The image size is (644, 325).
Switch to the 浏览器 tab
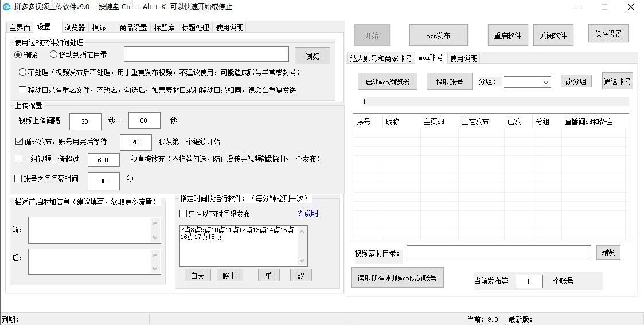click(75, 28)
